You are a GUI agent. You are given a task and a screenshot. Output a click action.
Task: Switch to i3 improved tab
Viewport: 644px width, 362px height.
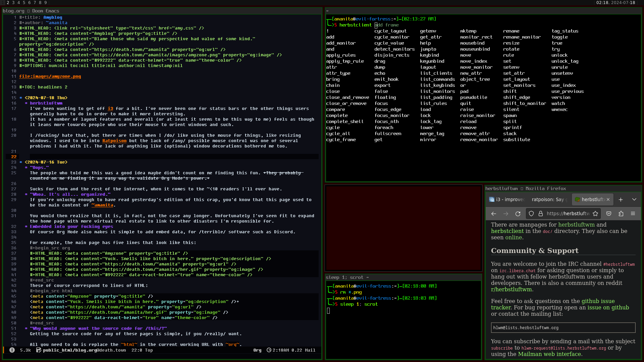coord(507,199)
